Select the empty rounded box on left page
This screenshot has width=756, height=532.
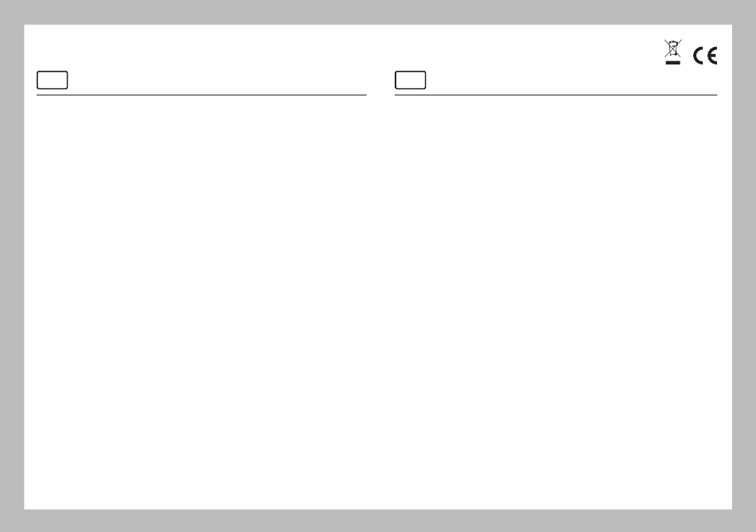(52, 80)
